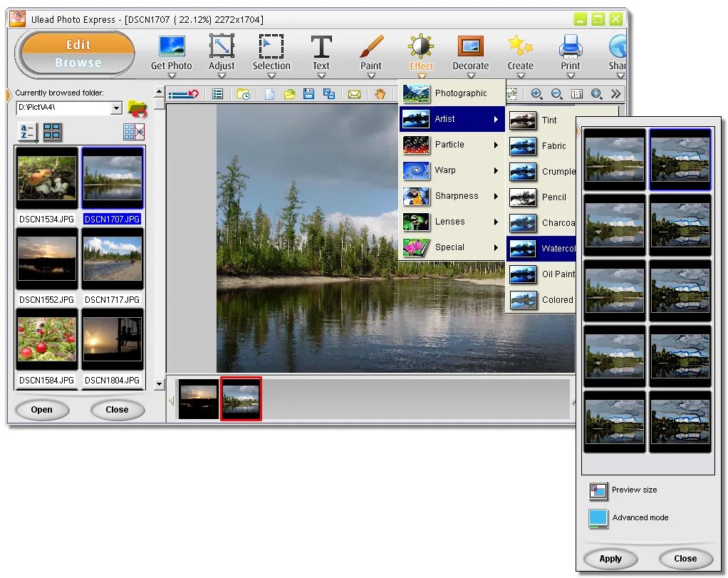Select the Text tool
The width and height of the screenshot is (728, 578).
pyautogui.click(x=321, y=52)
